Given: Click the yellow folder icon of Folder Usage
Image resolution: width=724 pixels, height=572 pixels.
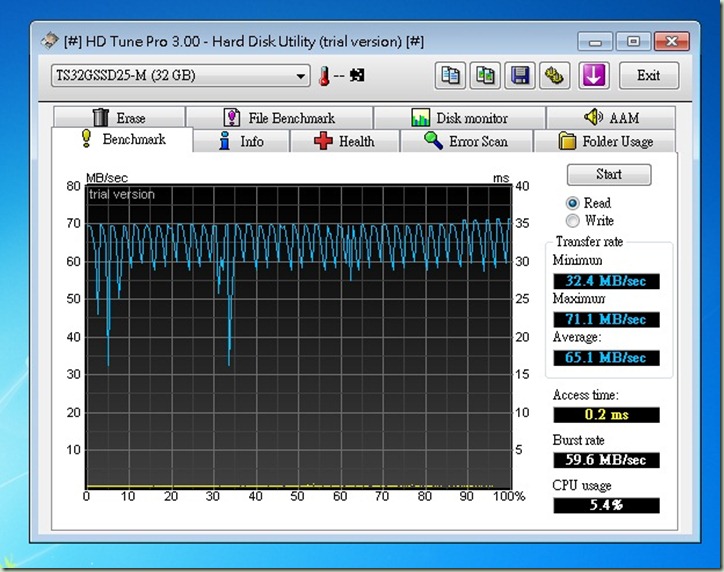Looking at the screenshot, I should (x=567, y=140).
